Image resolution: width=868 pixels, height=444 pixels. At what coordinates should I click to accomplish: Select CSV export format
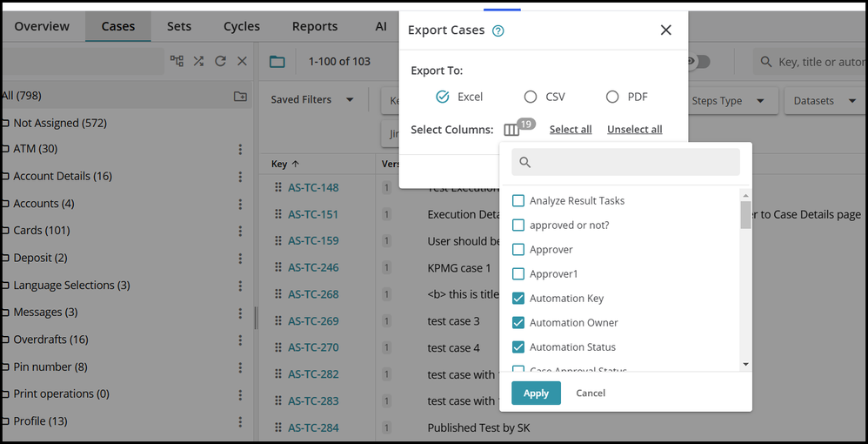tap(531, 97)
